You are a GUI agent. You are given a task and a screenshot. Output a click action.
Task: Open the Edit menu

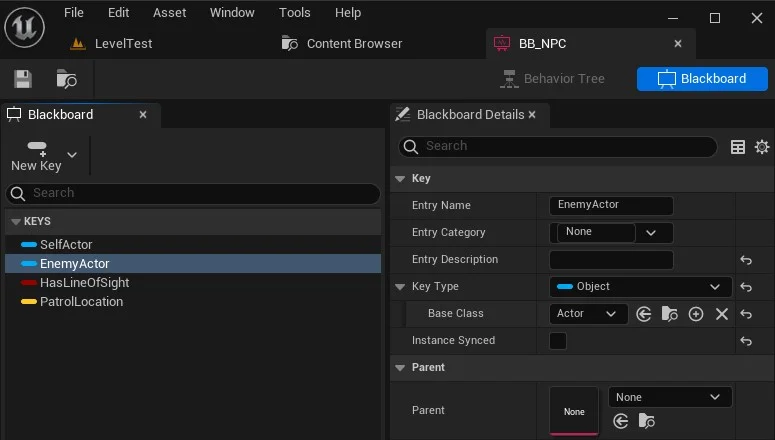pyautogui.click(x=119, y=12)
